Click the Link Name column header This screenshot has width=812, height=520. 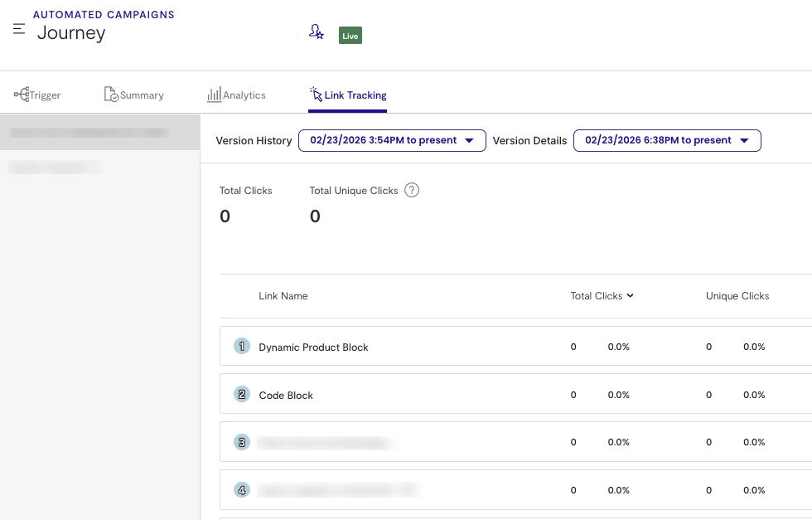(x=283, y=296)
